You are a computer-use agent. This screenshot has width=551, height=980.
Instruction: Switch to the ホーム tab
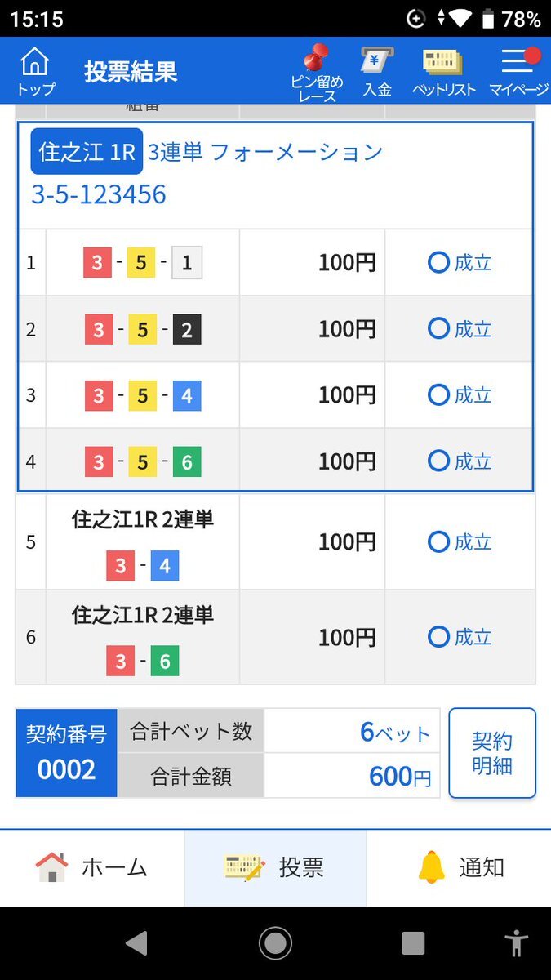coord(91,867)
